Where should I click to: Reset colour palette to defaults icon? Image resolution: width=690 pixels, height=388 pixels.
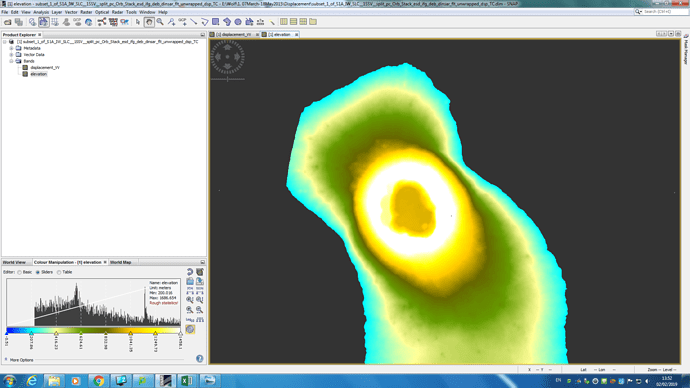pos(190,272)
